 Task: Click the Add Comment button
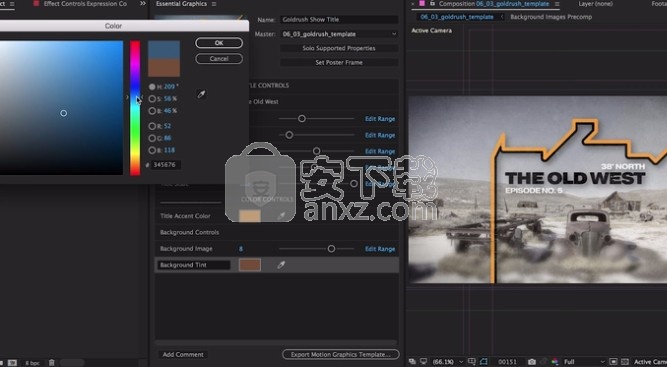tap(183, 354)
